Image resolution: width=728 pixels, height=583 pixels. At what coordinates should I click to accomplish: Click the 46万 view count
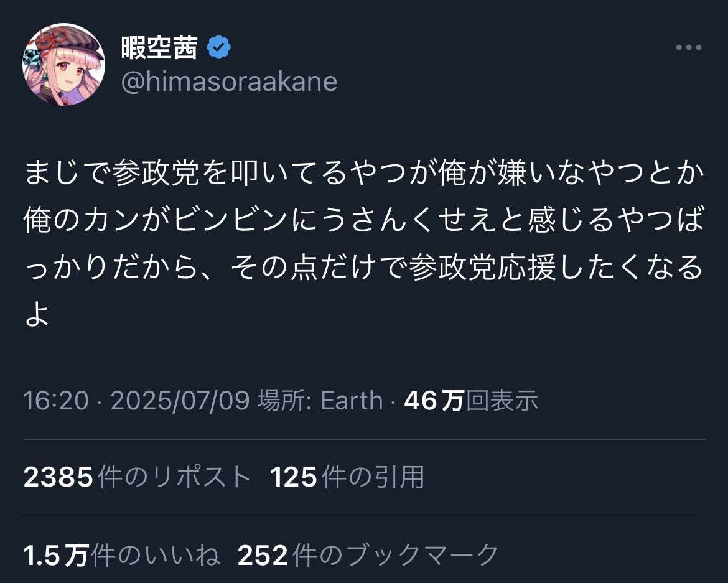[x=434, y=400]
